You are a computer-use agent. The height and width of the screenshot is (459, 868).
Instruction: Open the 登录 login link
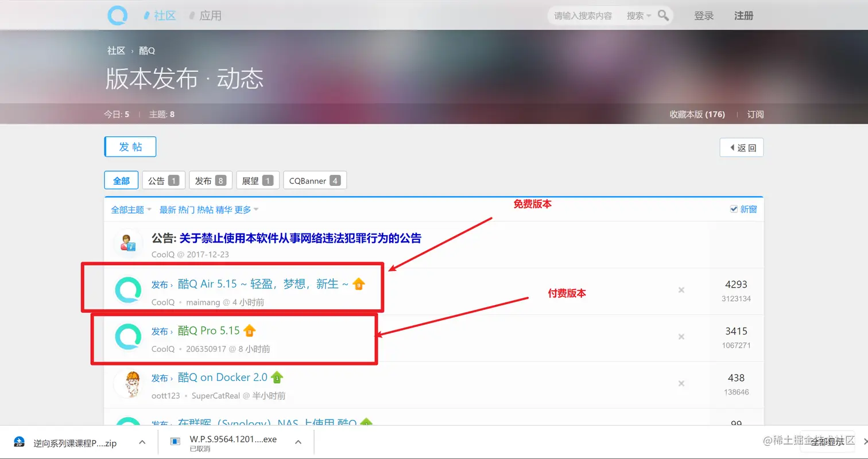tap(704, 15)
